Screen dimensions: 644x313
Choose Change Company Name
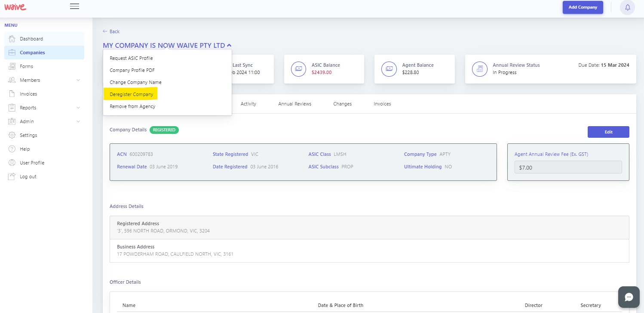click(x=135, y=82)
